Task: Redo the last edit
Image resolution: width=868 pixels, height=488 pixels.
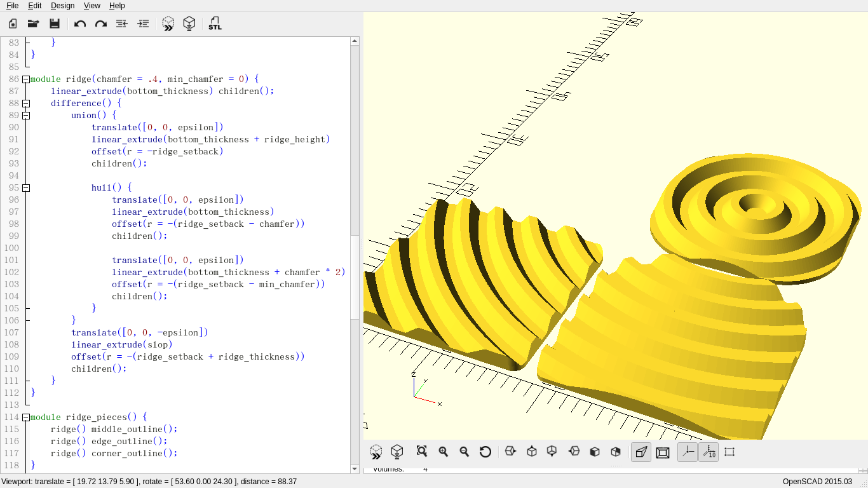Action: tap(101, 24)
